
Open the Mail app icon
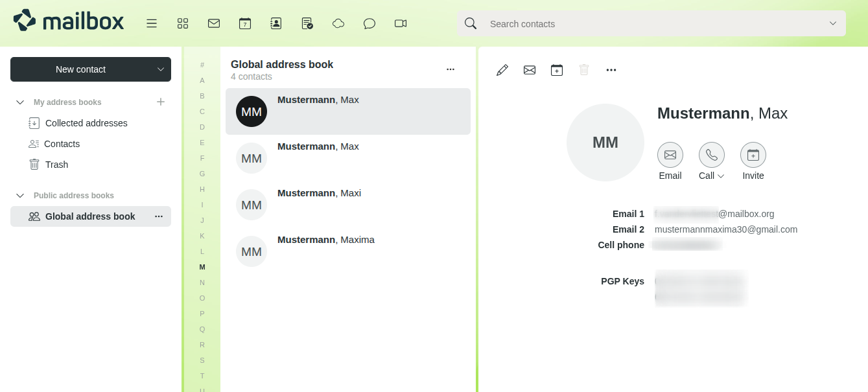214,23
